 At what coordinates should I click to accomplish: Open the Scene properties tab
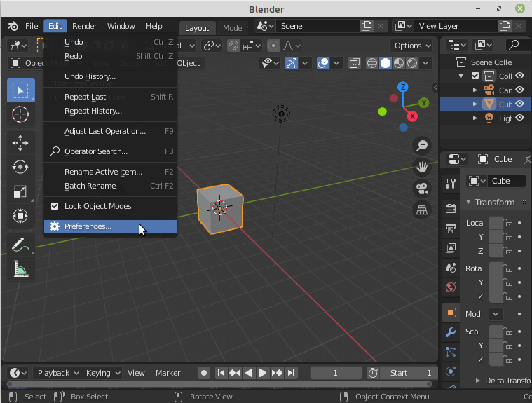coord(451,268)
